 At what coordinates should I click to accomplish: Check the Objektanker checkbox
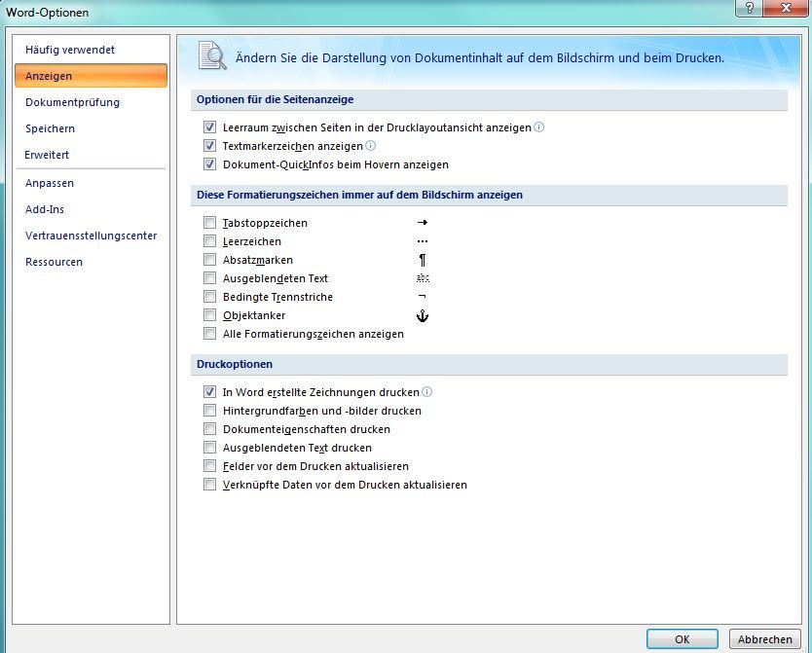[209, 315]
